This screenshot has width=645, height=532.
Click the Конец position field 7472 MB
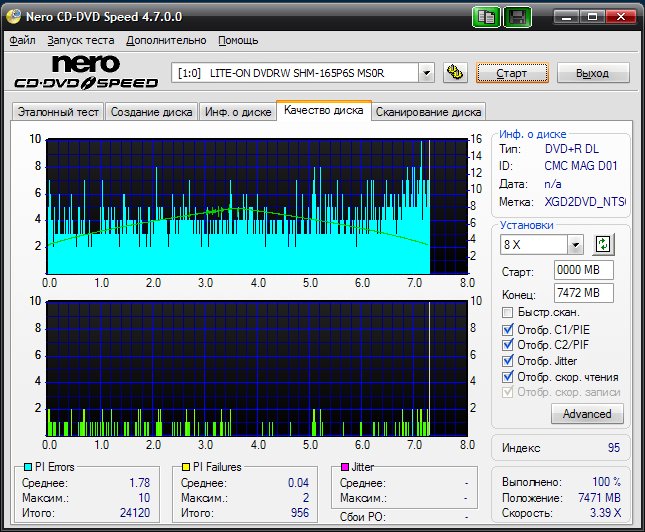pyautogui.click(x=584, y=293)
